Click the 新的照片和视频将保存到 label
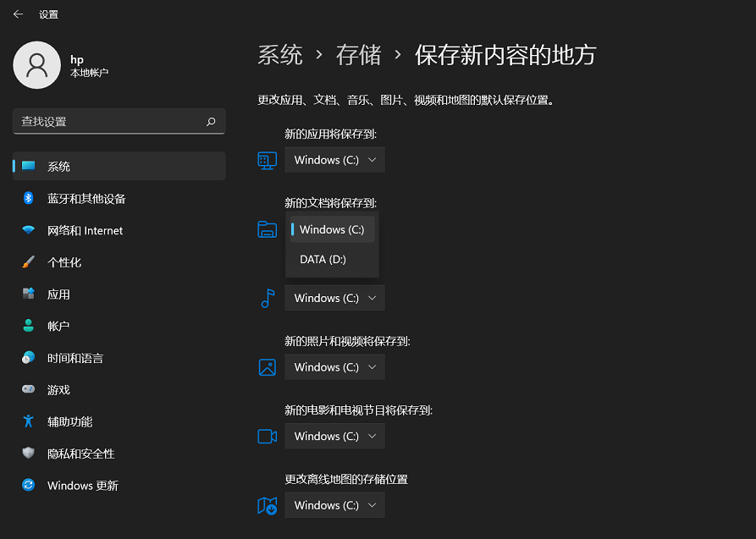The image size is (756, 539). 347,341
